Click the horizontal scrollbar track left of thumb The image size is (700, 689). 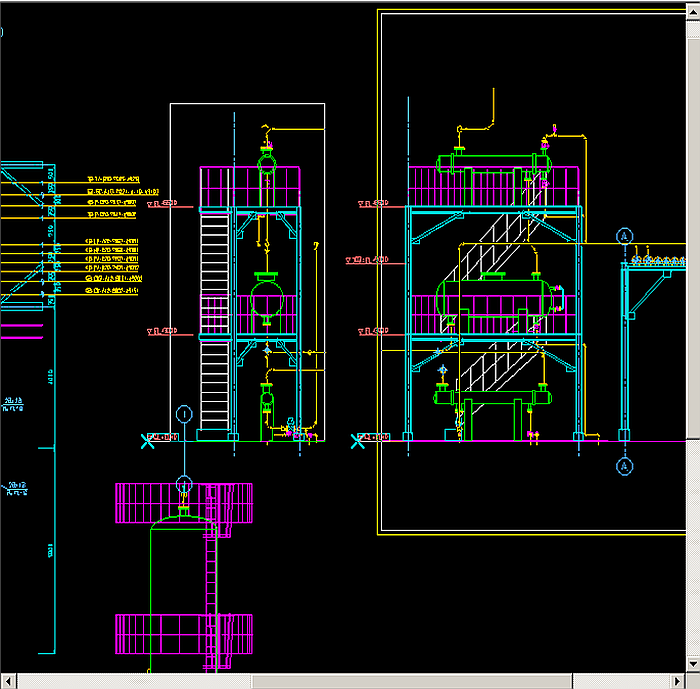coord(130,681)
